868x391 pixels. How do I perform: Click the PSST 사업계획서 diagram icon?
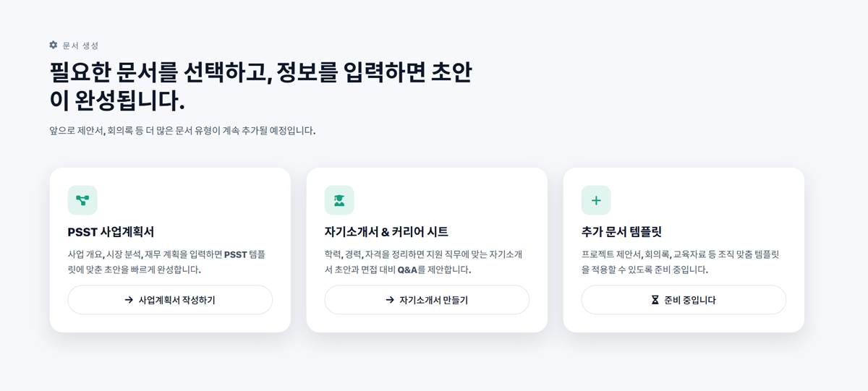click(x=82, y=200)
